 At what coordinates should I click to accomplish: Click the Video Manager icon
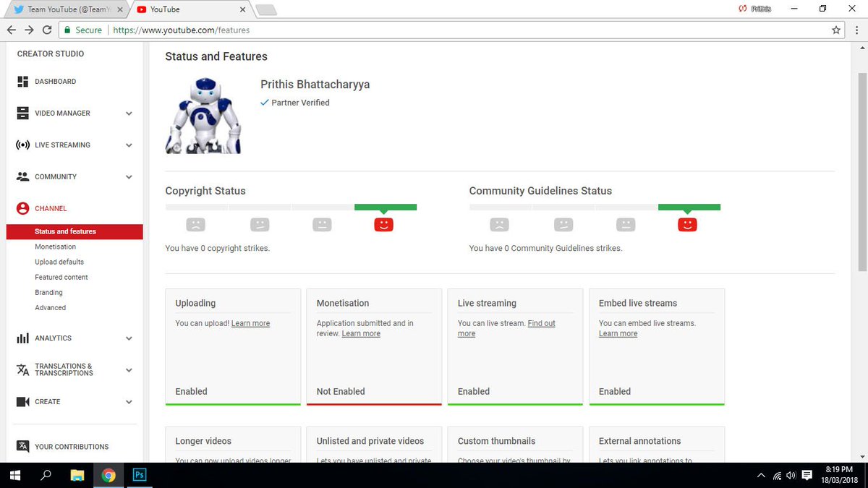[x=22, y=114]
